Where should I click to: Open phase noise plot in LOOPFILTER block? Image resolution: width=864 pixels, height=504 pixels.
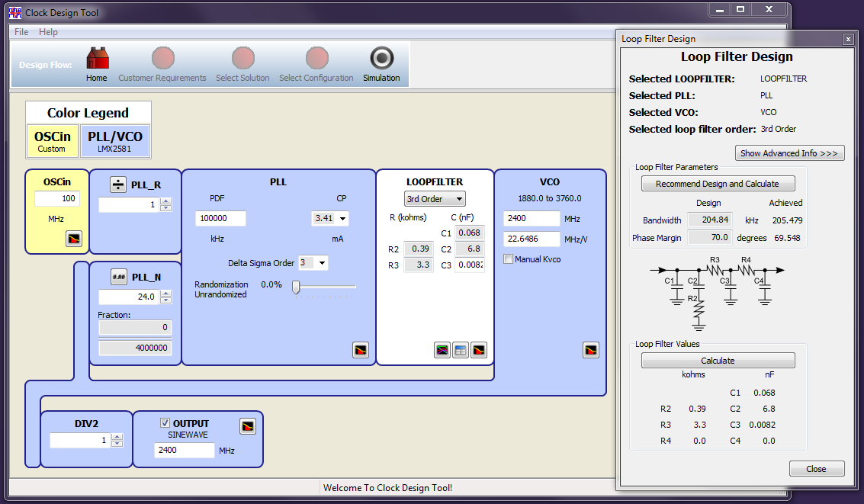click(x=479, y=350)
